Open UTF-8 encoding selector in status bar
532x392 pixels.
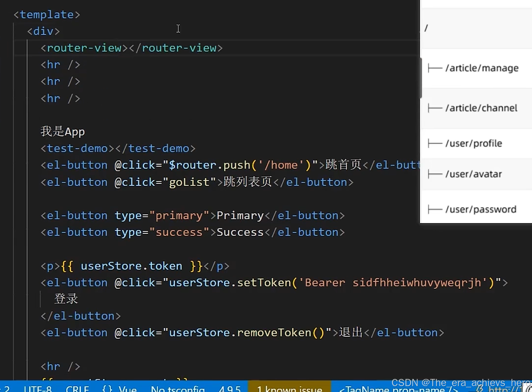click(38, 389)
